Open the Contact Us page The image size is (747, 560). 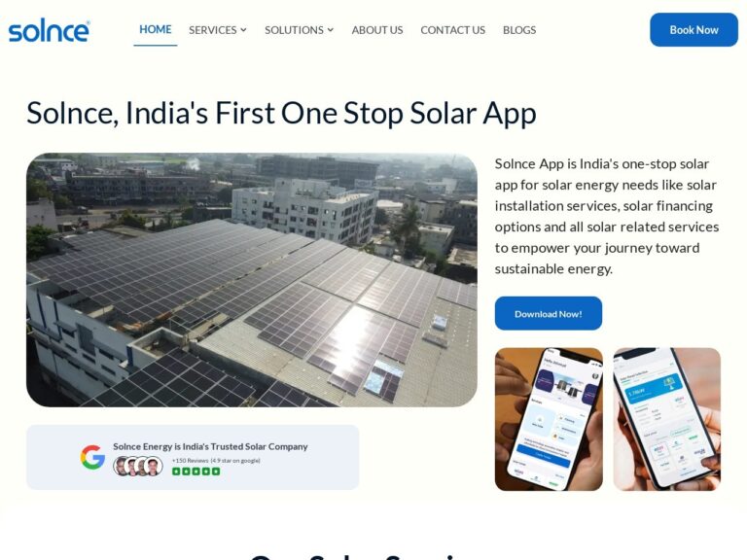pyautogui.click(x=452, y=30)
